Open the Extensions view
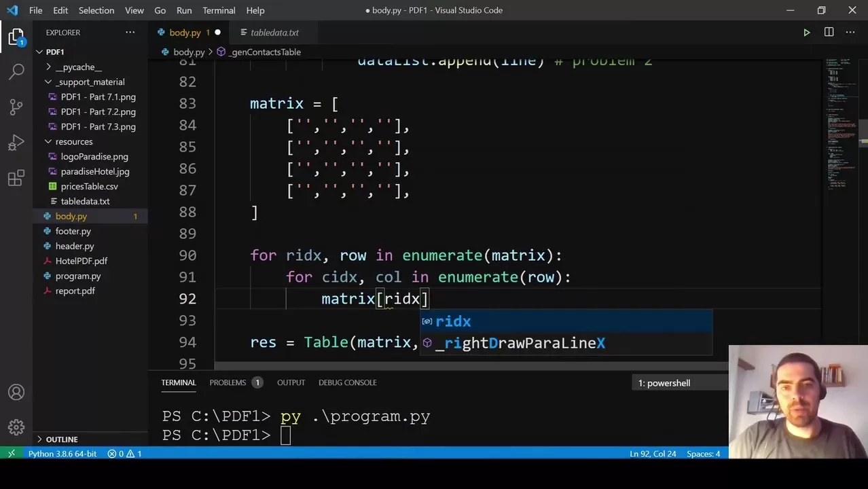 [16, 177]
